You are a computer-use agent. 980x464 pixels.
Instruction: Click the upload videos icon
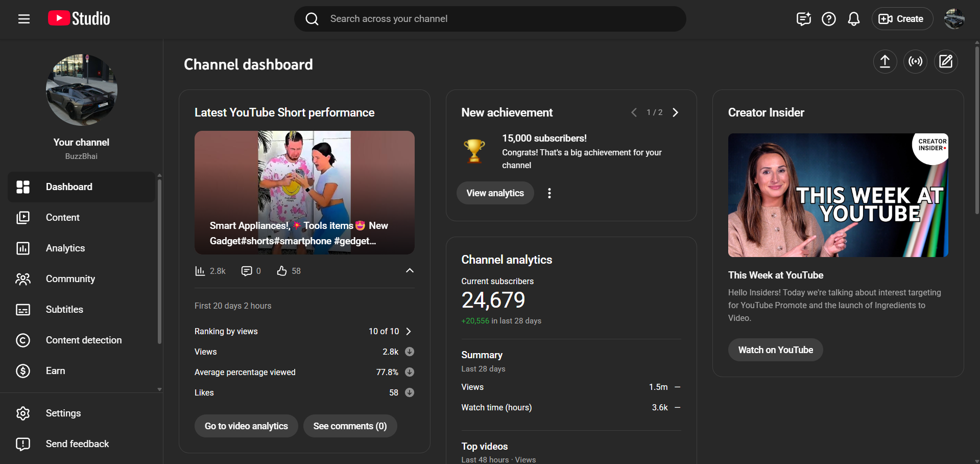coord(885,62)
